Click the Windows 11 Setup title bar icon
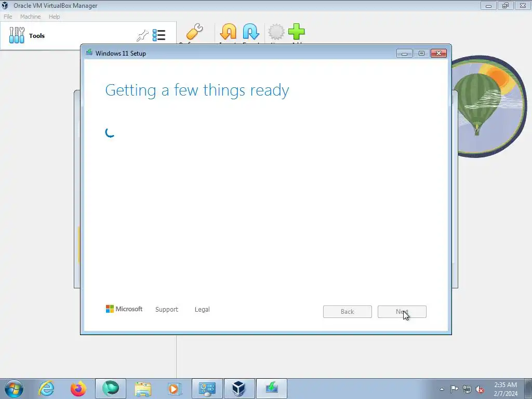 coord(89,52)
